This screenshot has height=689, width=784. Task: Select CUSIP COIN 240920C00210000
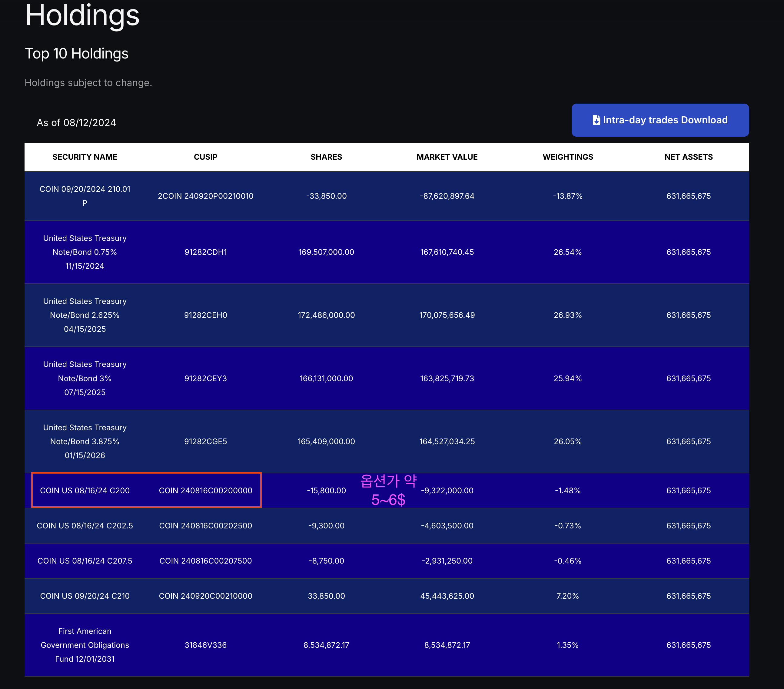[x=206, y=596]
